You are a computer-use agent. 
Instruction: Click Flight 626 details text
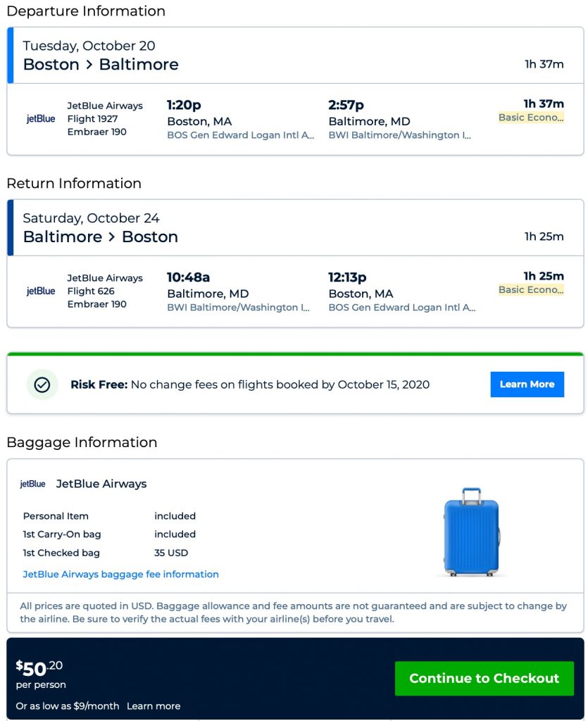click(91, 291)
